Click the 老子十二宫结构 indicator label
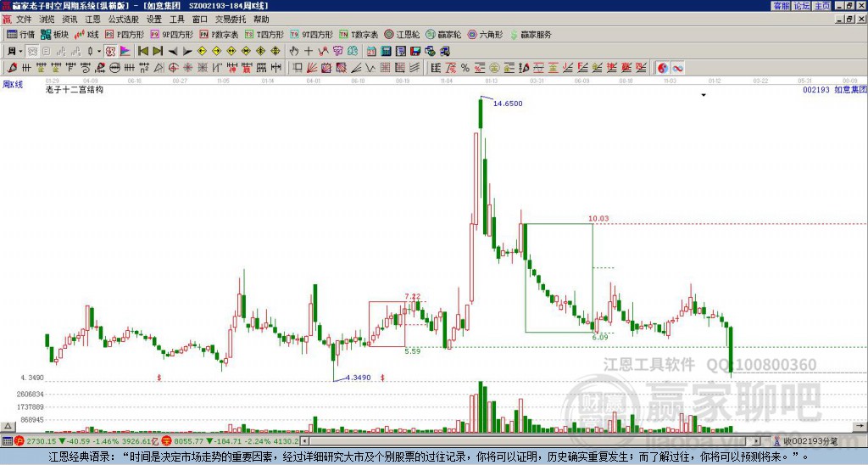This screenshot has height=465, width=868. coord(75,89)
